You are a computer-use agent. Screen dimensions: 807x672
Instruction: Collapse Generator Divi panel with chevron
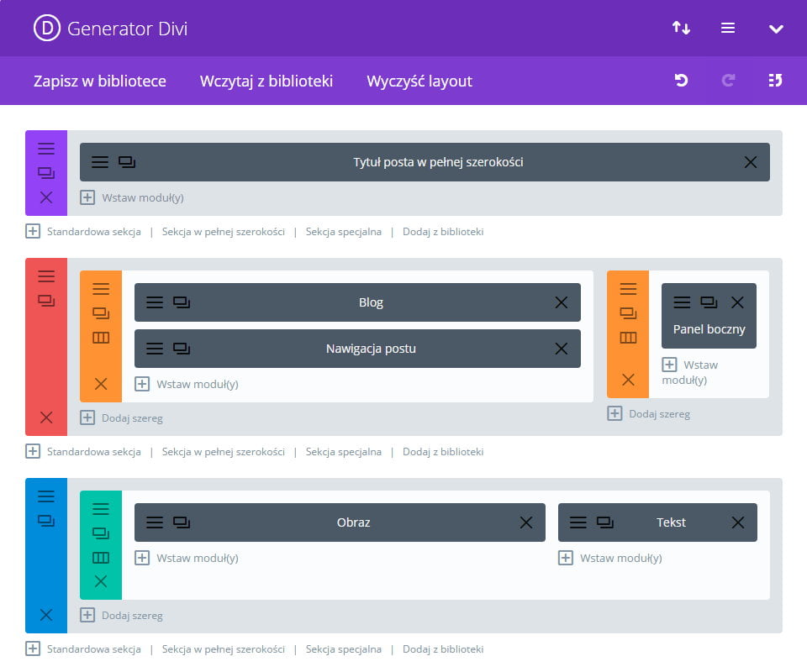pyautogui.click(x=776, y=29)
